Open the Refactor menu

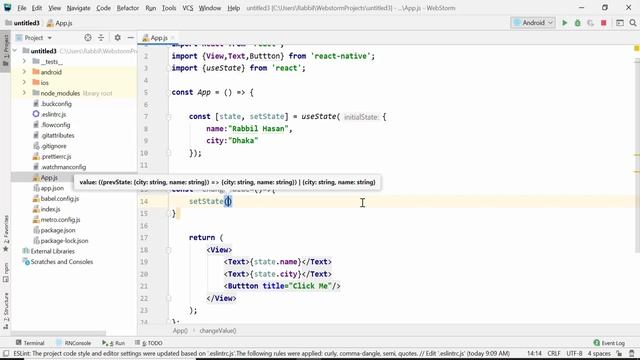tap(128, 8)
